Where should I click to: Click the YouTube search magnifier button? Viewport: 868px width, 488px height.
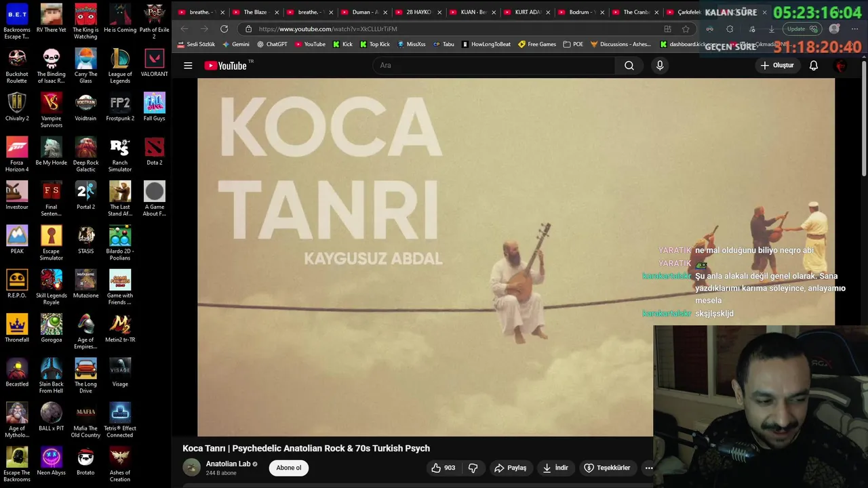pyautogui.click(x=629, y=66)
